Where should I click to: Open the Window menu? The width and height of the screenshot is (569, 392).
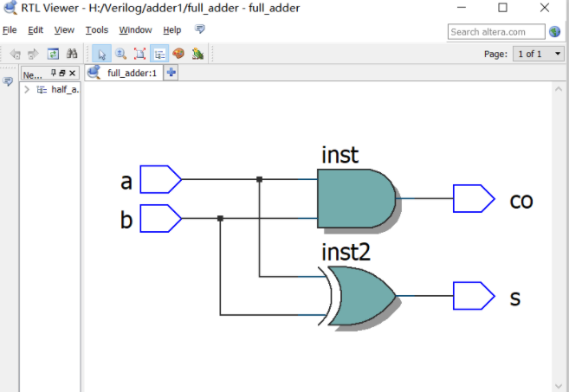[135, 29]
